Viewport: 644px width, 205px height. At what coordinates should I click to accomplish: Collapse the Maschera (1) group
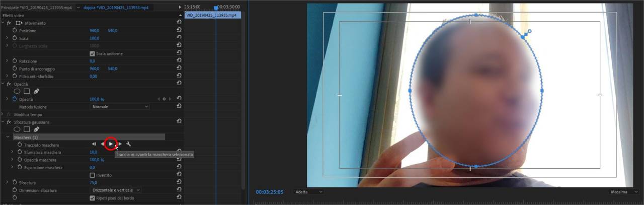click(8, 137)
